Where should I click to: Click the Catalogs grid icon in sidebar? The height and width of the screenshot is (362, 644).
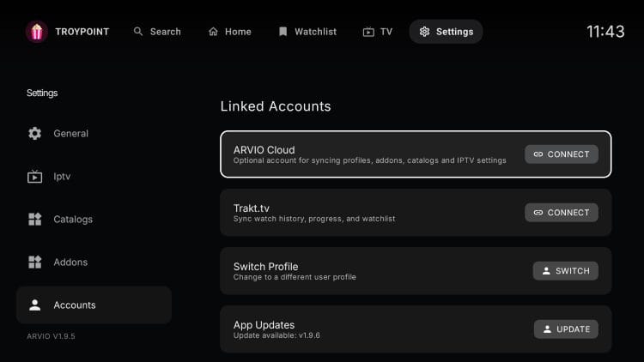click(35, 219)
